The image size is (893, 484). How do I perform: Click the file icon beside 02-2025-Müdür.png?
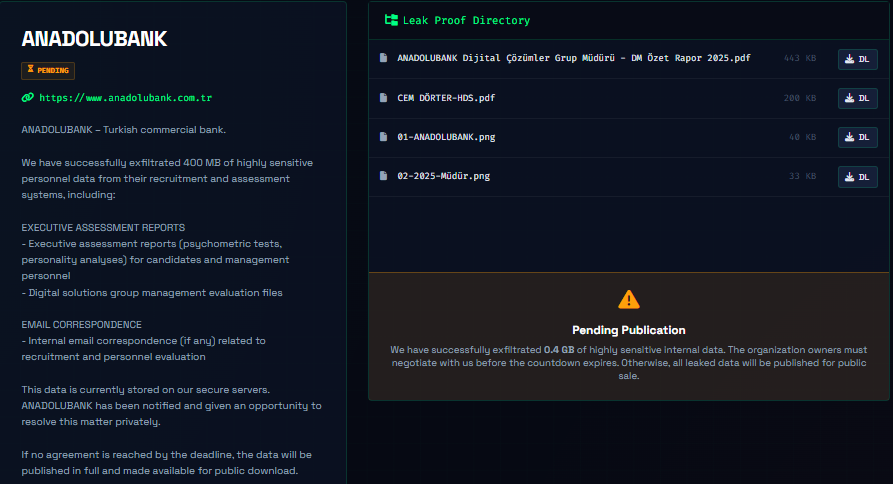383,176
